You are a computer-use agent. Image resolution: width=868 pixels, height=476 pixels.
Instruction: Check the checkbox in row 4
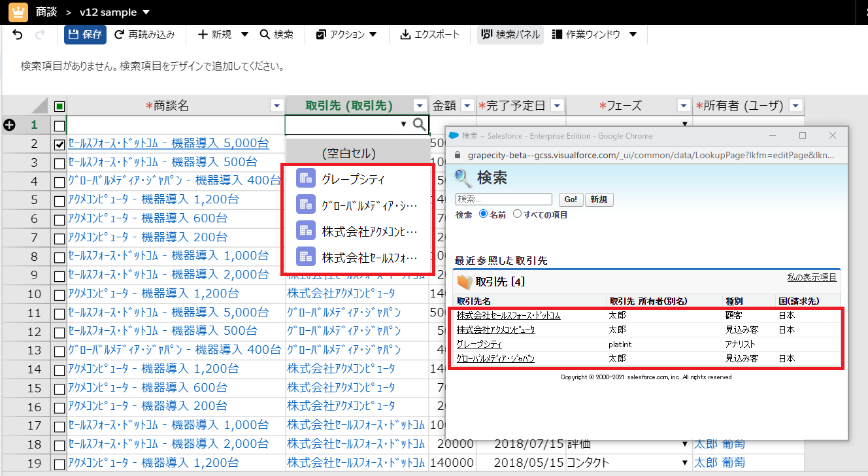pos(59,182)
